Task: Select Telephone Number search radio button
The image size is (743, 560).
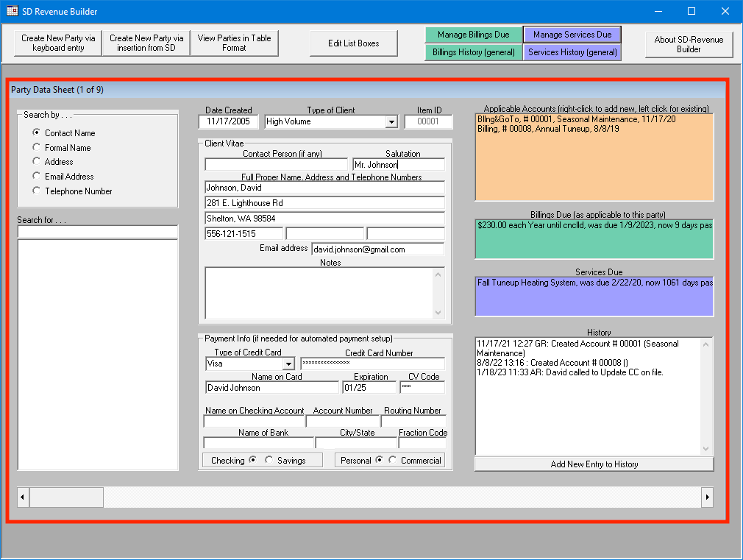Action: click(x=37, y=191)
